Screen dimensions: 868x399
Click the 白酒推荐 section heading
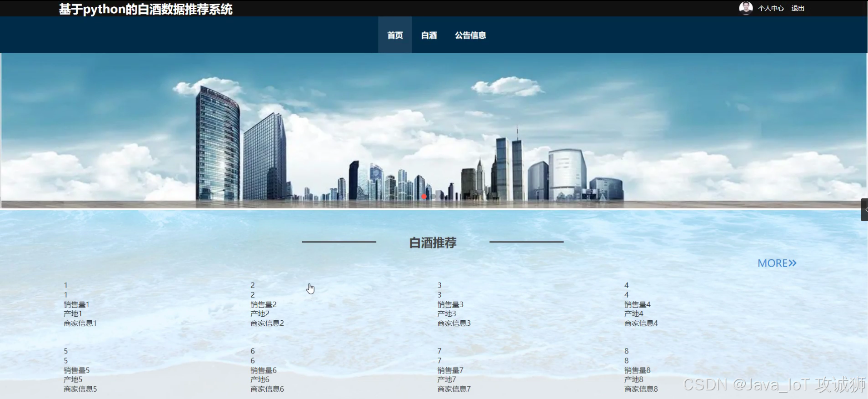click(x=433, y=242)
